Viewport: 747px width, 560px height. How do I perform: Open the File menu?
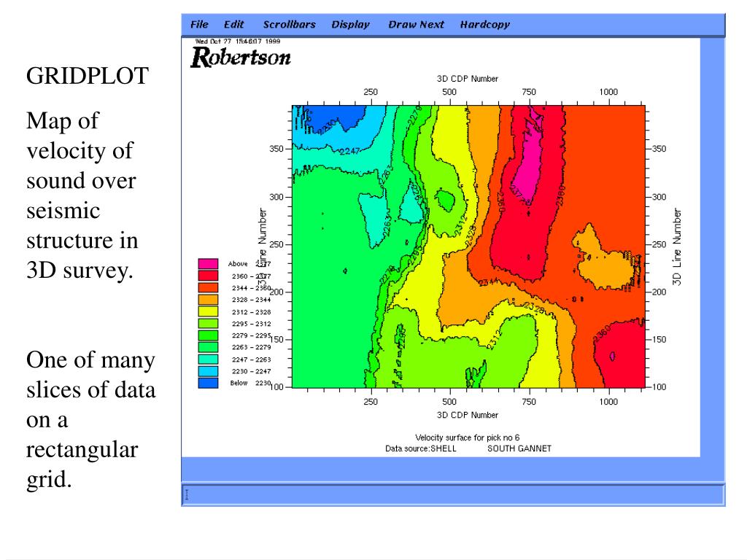pyautogui.click(x=199, y=25)
